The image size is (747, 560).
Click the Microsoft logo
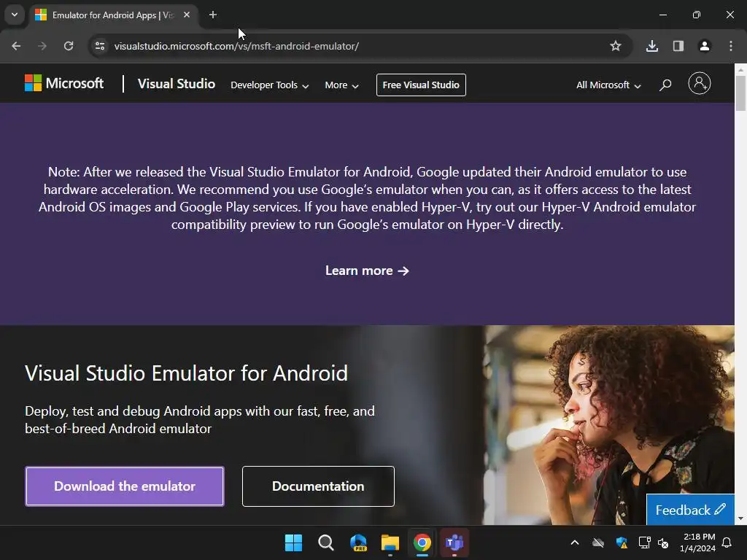[x=64, y=83]
